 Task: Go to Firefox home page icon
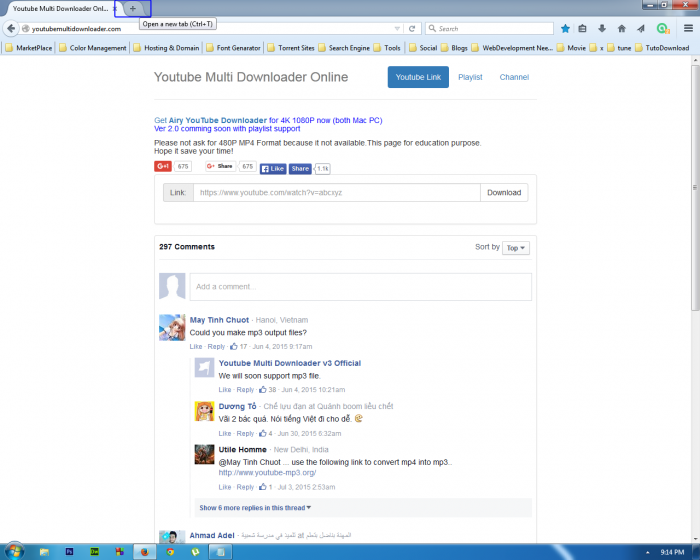pyautogui.click(x=621, y=29)
